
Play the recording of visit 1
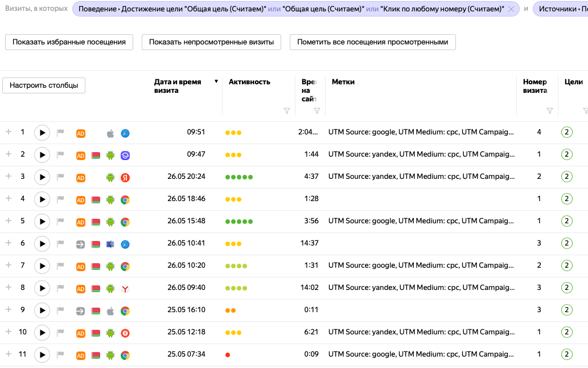42,133
